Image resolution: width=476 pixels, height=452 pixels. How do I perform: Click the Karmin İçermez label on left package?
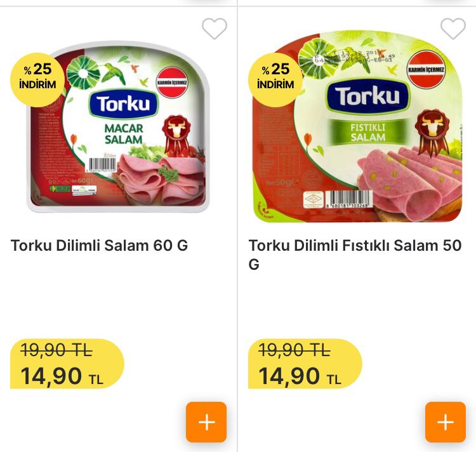click(x=172, y=83)
